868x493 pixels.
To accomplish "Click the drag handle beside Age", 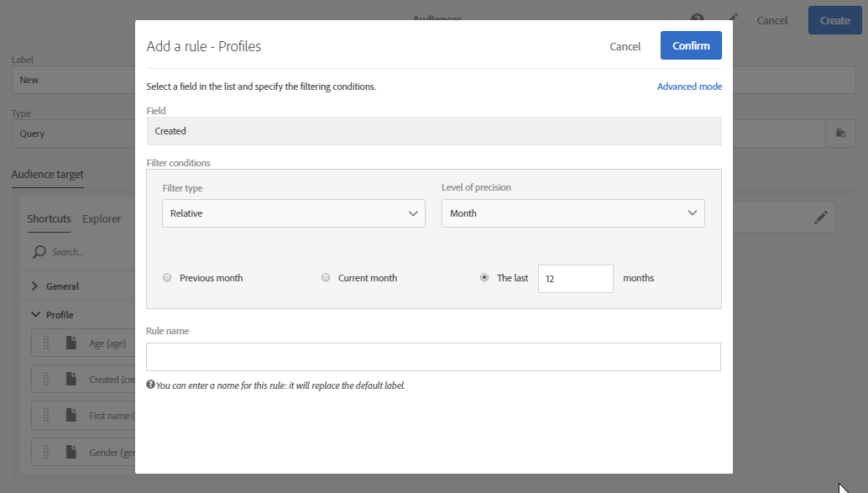I will [47, 343].
